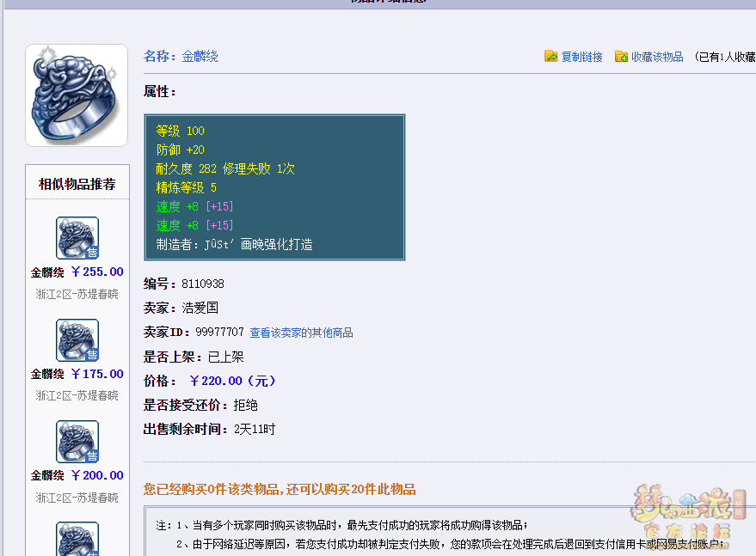Click the ￥175.00 price label
756x556 pixels.
(x=97, y=374)
